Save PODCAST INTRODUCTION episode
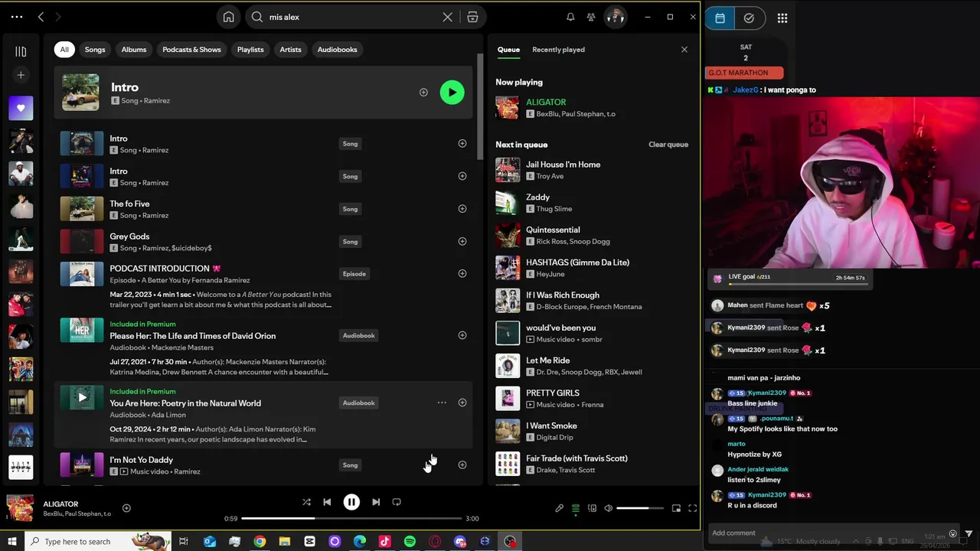 [462, 274]
